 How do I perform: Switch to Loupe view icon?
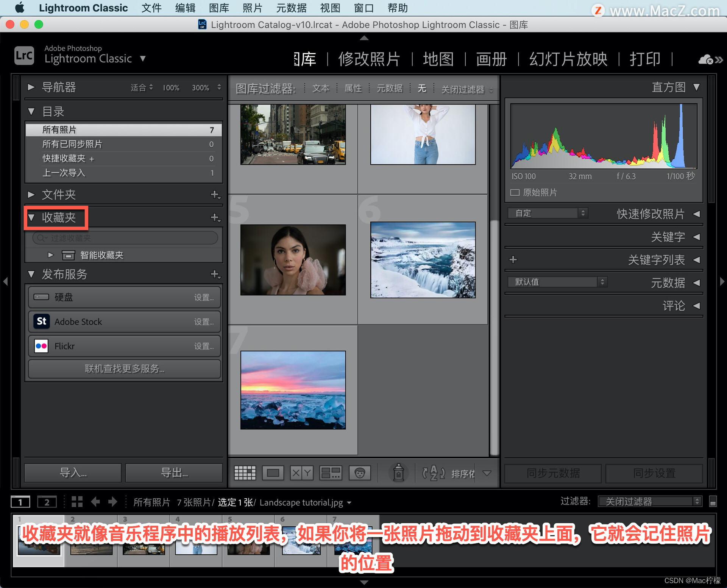click(273, 473)
